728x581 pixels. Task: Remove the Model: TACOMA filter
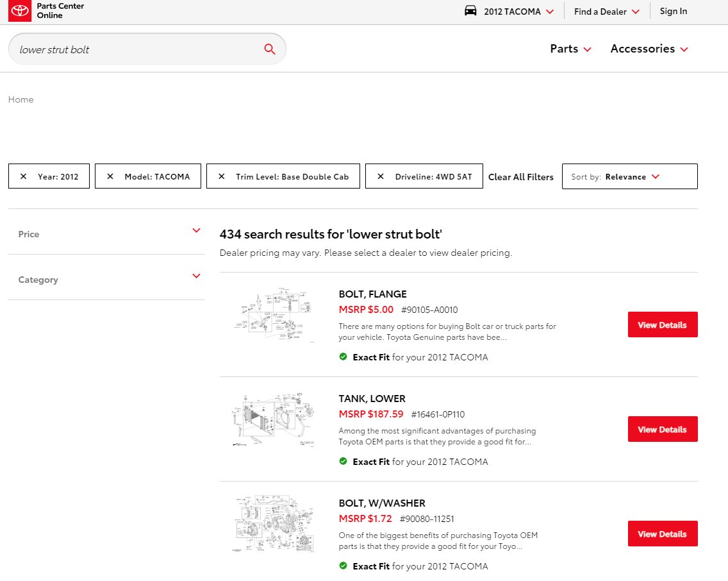[x=110, y=176]
